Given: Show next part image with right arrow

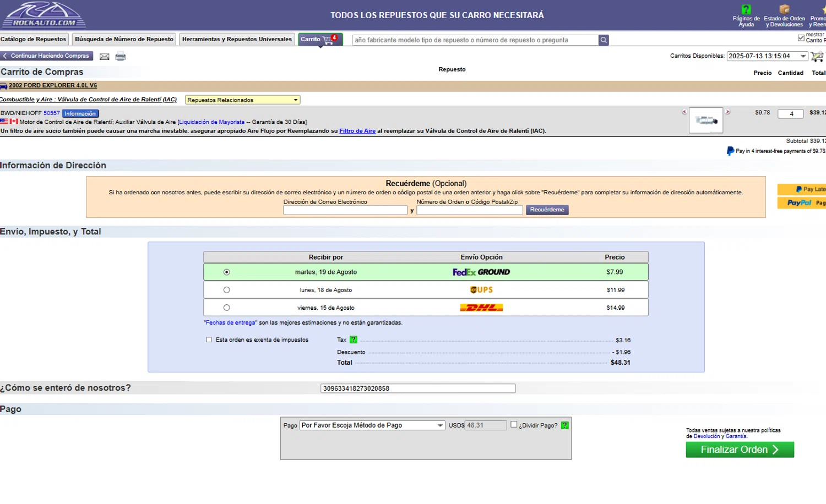Looking at the screenshot, I should pos(727,112).
